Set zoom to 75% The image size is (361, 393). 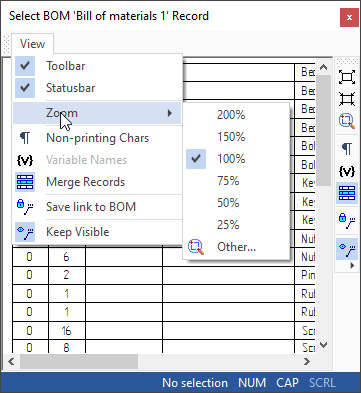click(236, 181)
